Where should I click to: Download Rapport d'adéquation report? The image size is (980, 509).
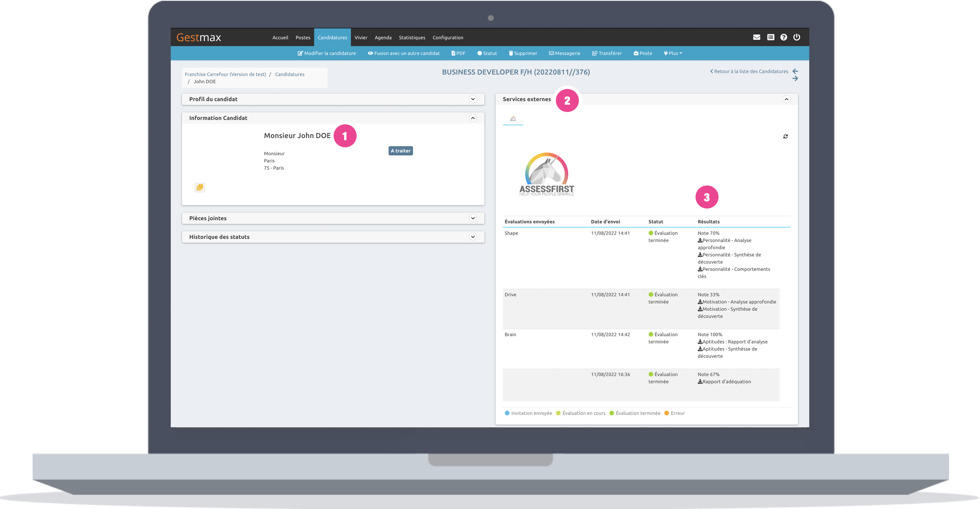724,381
